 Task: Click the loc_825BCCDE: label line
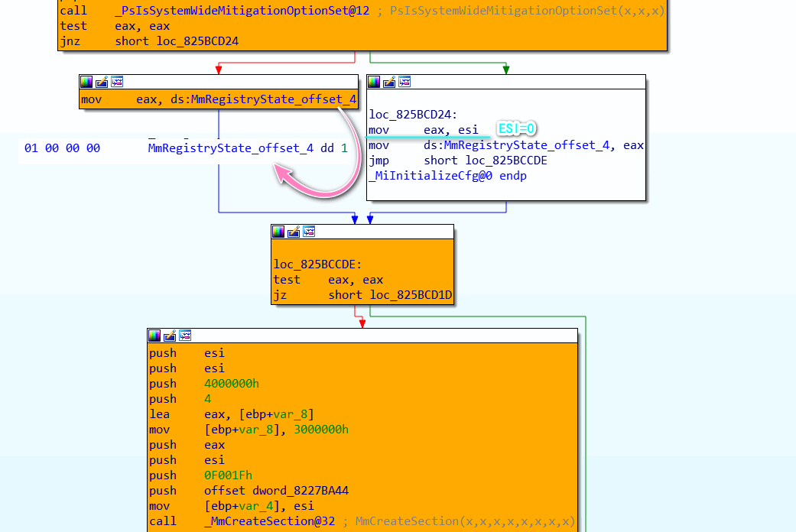(318, 264)
